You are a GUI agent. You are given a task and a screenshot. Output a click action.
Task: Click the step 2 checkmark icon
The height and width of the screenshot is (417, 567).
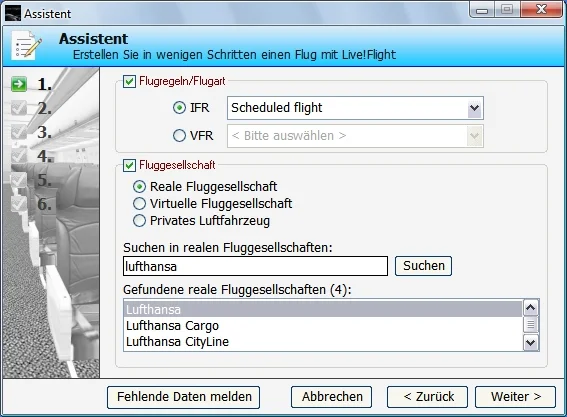pos(18,108)
